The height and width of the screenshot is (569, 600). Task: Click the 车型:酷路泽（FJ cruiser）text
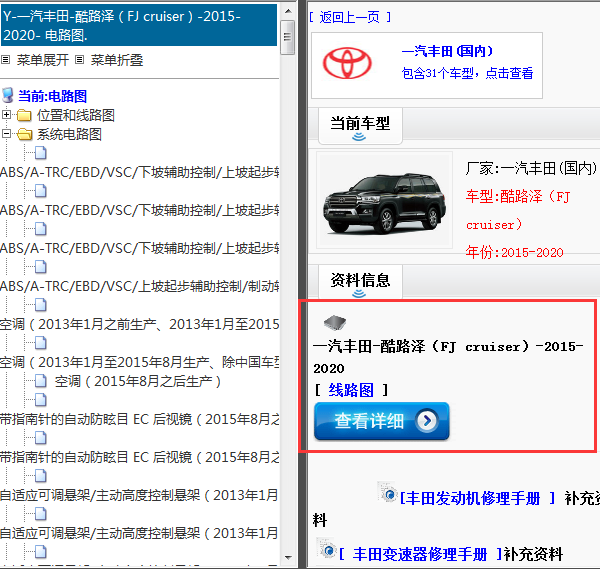coord(518,210)
